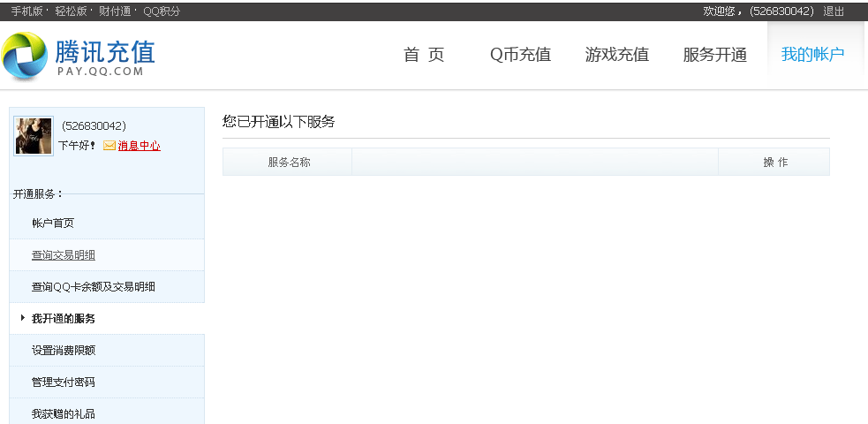Open 查询QQ卡余额及交易明细 sidebar item
Viewport: 868px width, 424px height.
click(93, 287)
